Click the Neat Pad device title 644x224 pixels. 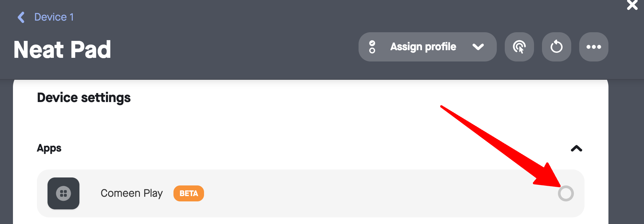[x=62, y=50]
